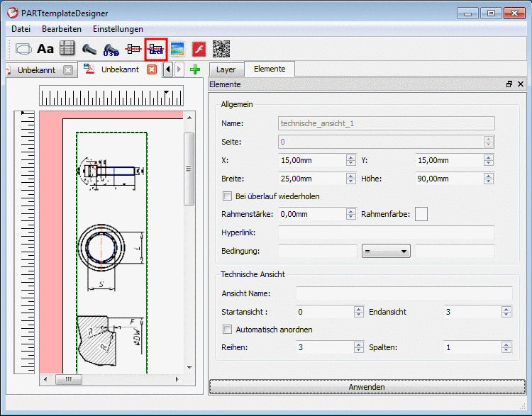
Task: Select the rounded rectangle shape tool
Action: (23, 49)
